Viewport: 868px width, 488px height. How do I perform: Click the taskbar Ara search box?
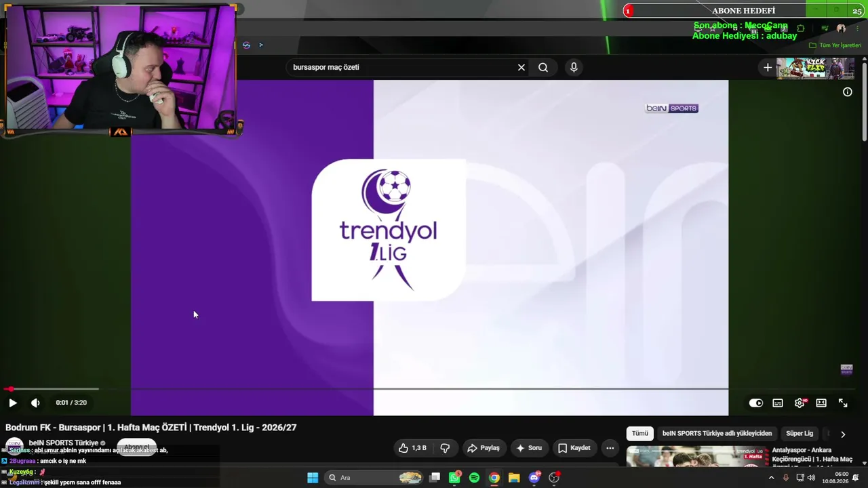(374, 478)
